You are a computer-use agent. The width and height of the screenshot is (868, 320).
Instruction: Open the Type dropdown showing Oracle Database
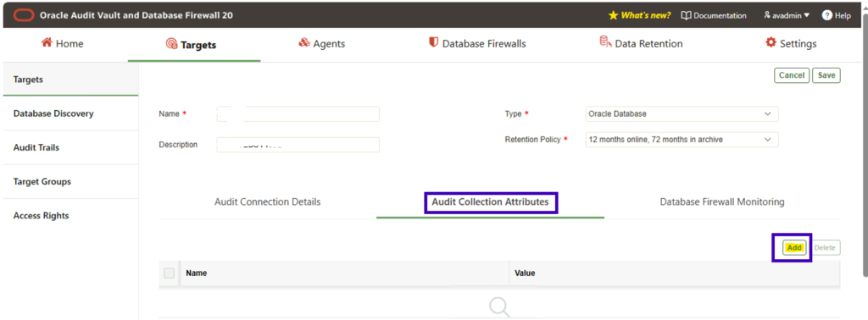click(682, 113)
